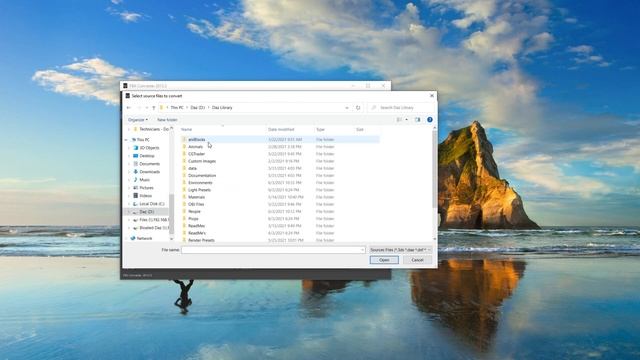The height and width of the screenshot is (360, 640).
Task: Go back using the Back arrow
Action: point(129,108)
